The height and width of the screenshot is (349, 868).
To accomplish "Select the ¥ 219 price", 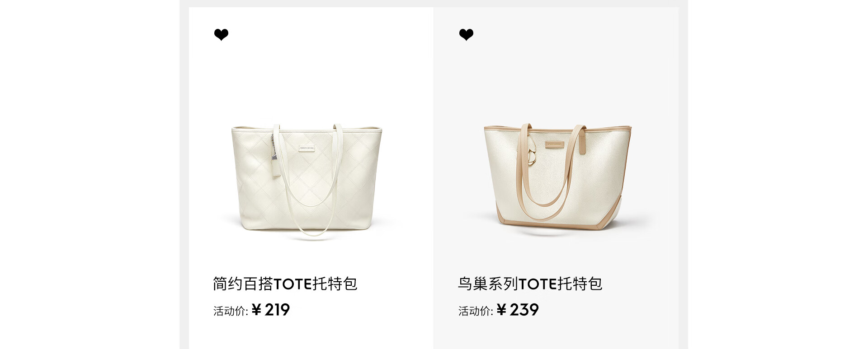I will click(x=271, y=310).
